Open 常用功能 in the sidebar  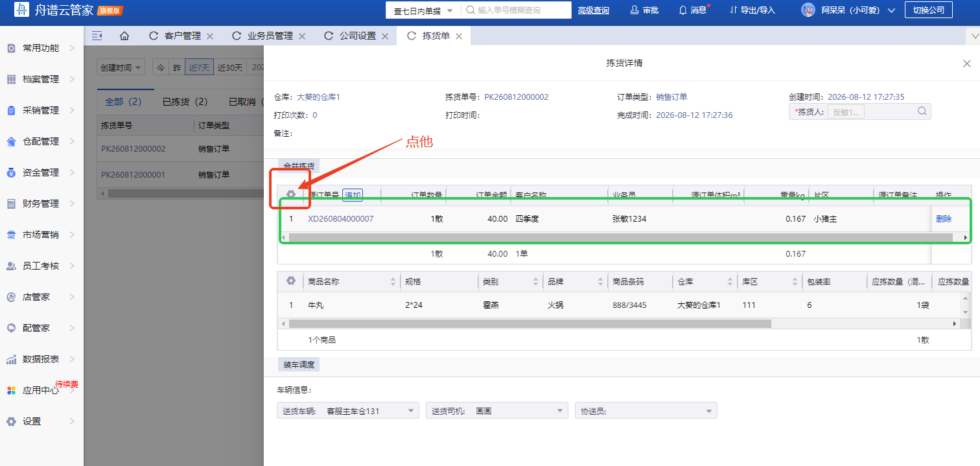[41, 48]
